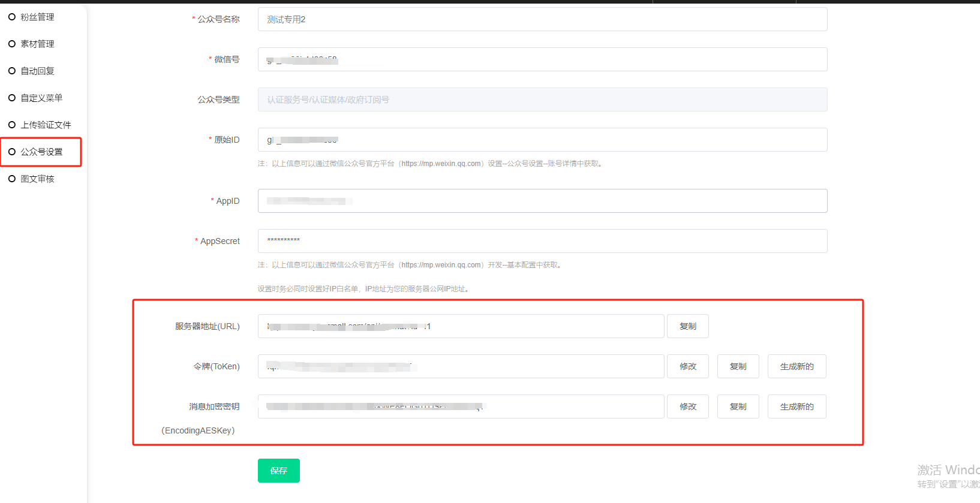Click the 公众号名称 input field
The image size is (980, 503).
coord(542,20)
